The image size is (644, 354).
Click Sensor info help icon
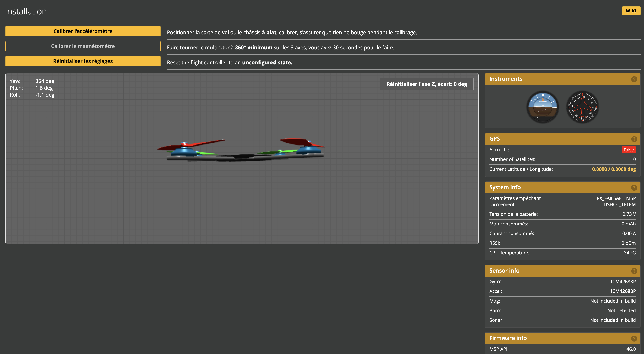click(634, 271)
